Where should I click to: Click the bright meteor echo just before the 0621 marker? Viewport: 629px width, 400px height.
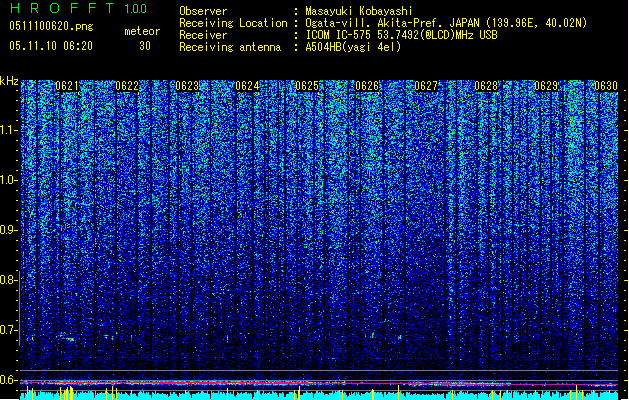point(67,338)
